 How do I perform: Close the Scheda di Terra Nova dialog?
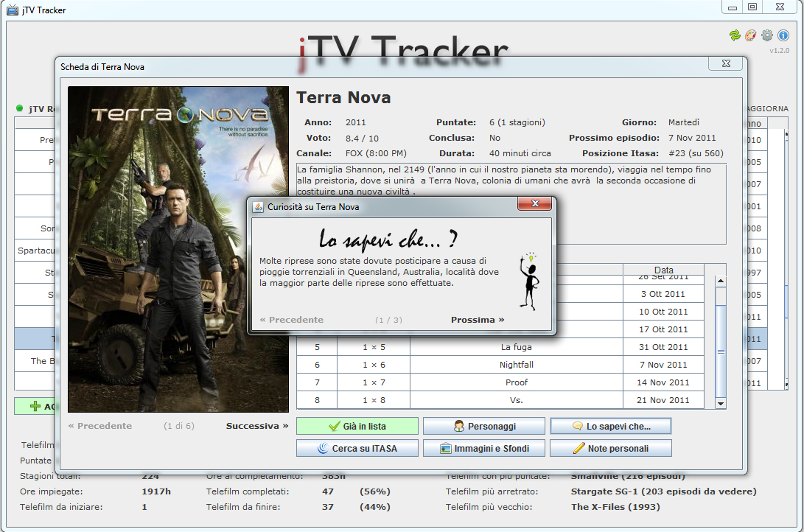pos(726,63)
